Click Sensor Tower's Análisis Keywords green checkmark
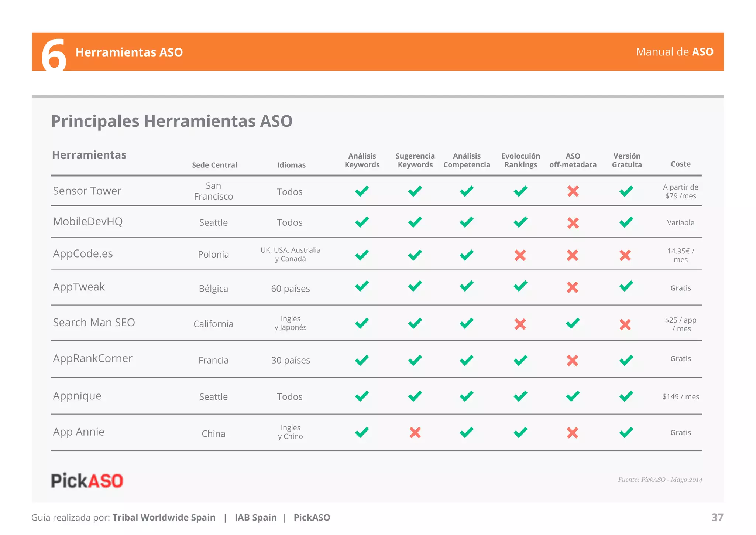 point(362,191)
